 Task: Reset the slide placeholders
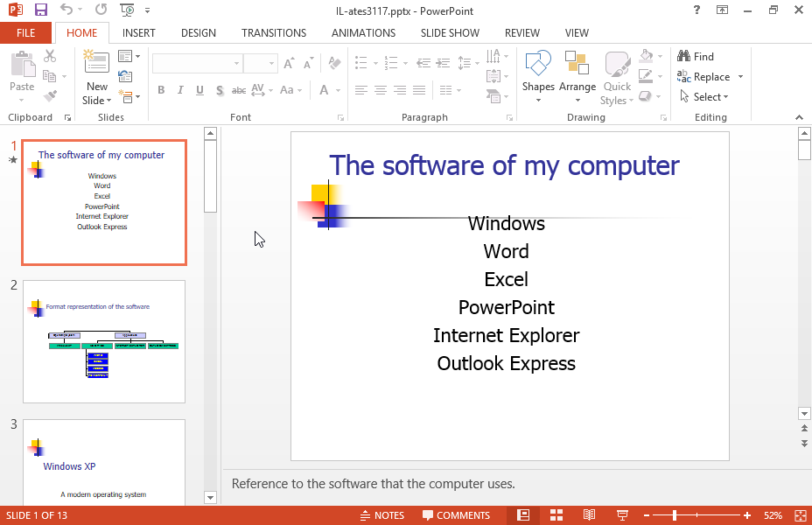point(125,76)
